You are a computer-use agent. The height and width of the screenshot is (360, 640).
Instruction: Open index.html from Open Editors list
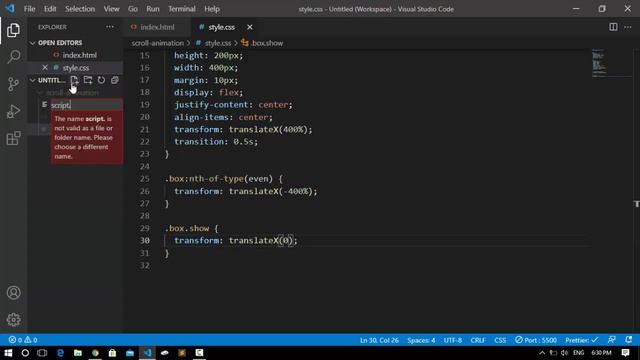coord(79,55)
